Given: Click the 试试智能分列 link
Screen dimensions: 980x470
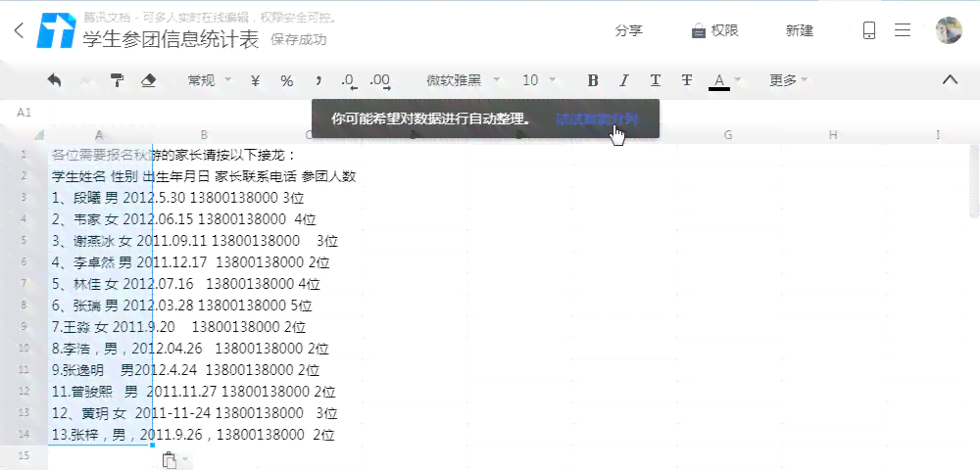Looking at the screenshot, I should [x=597, y=118].
